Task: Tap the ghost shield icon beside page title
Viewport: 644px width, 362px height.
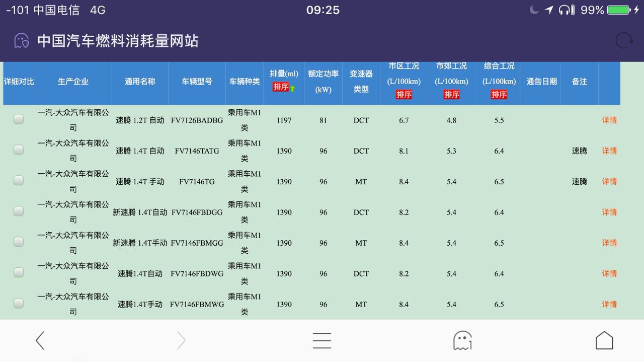Action: coord(21,40)
